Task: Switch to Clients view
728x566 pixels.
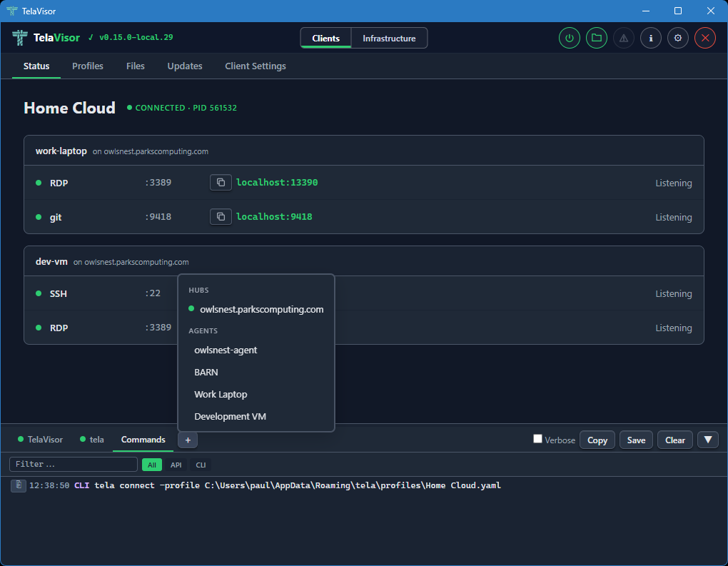Action: [x=325, y=38]
